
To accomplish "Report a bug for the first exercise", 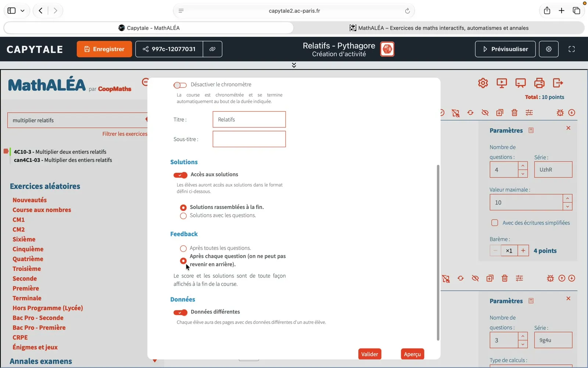I will (x=560, y=113).
